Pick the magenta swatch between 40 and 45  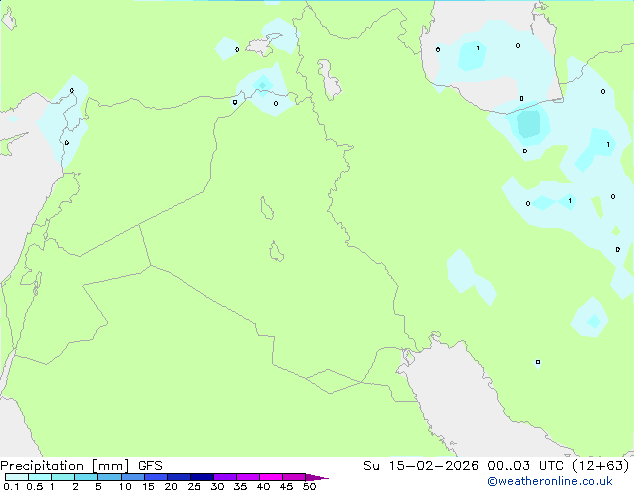(271, 477)
